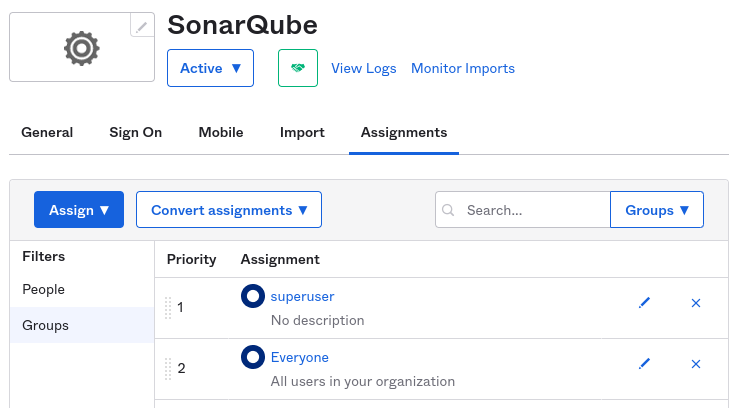Viewport: 729px width, 408px height.
Task: Edit the superuser group assignment
Action: coord(644,303)
